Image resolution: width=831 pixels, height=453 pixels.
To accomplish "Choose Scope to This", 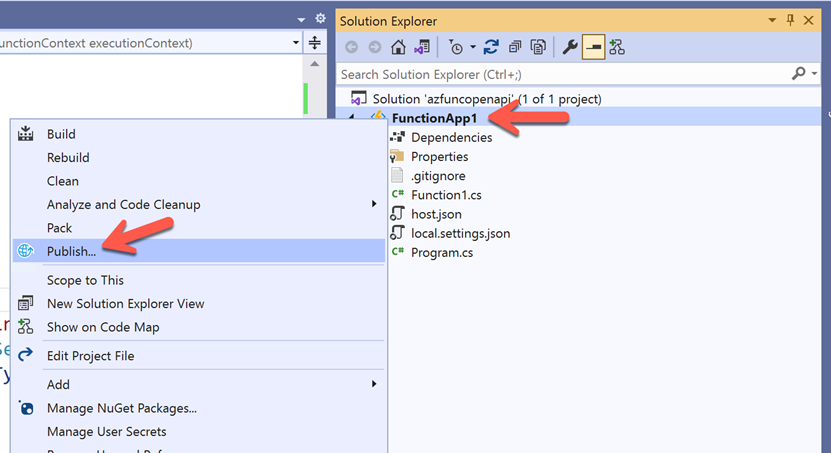I will pyautogui.click(x=199, y=280).
